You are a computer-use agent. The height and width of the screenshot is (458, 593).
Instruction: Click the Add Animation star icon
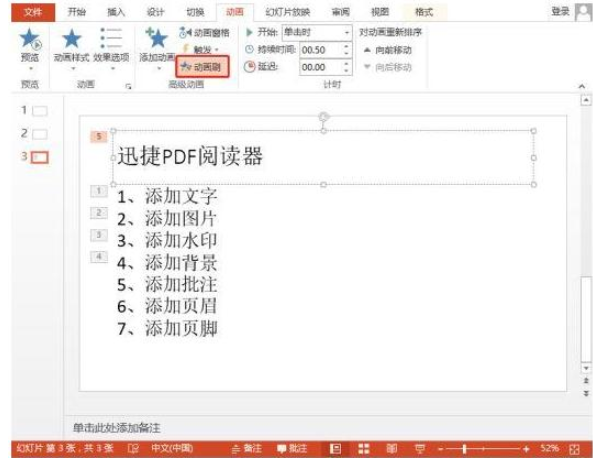click(157, 38)
